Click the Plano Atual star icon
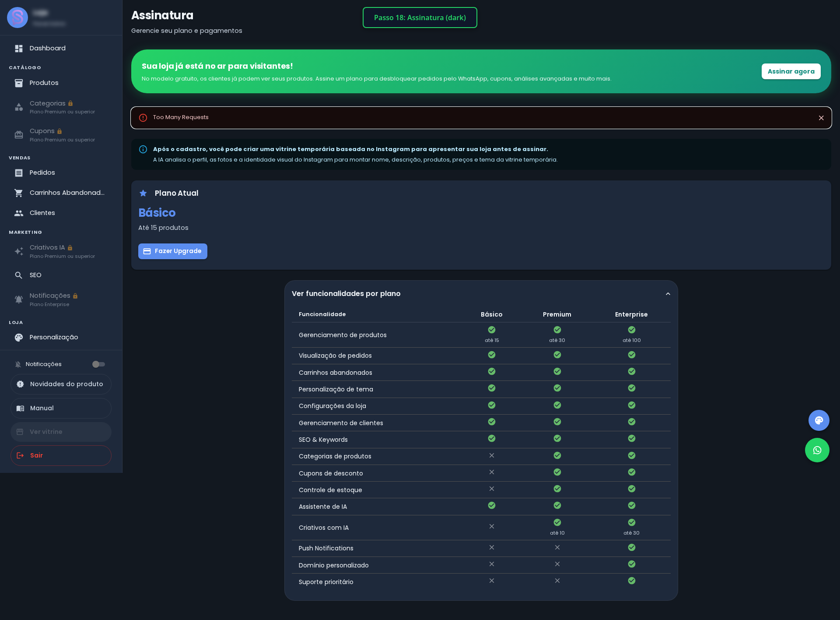This screenshot has width=840, height=620. point(143,193)
